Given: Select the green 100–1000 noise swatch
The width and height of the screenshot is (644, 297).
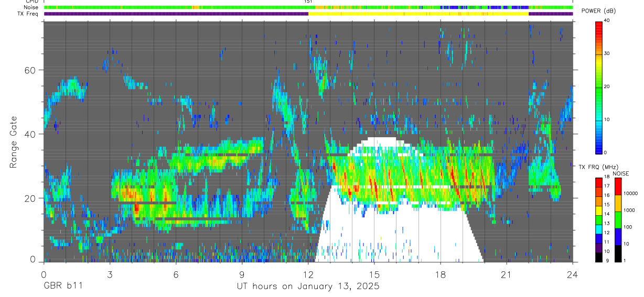Looking at the screenshot, I should point(618,219).
